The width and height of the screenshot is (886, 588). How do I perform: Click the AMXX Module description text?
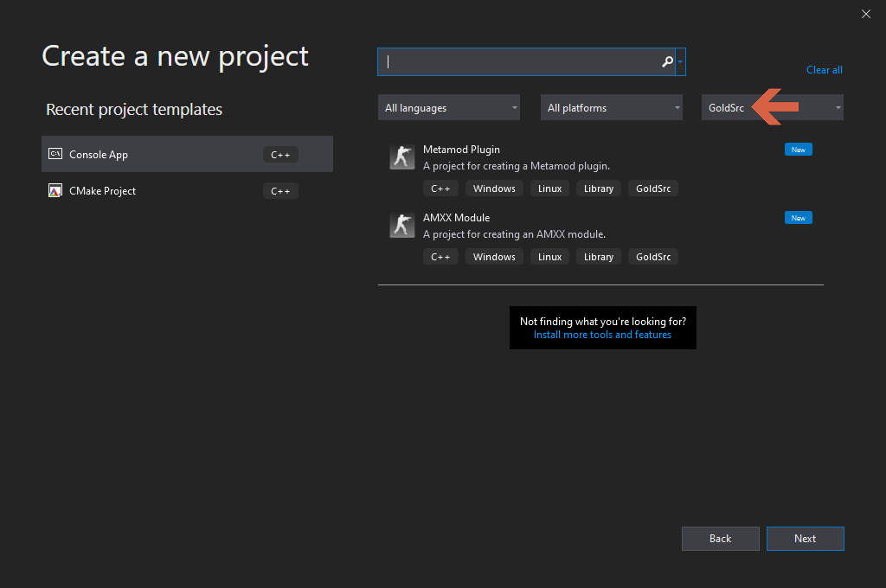click(x=514, y=234)
